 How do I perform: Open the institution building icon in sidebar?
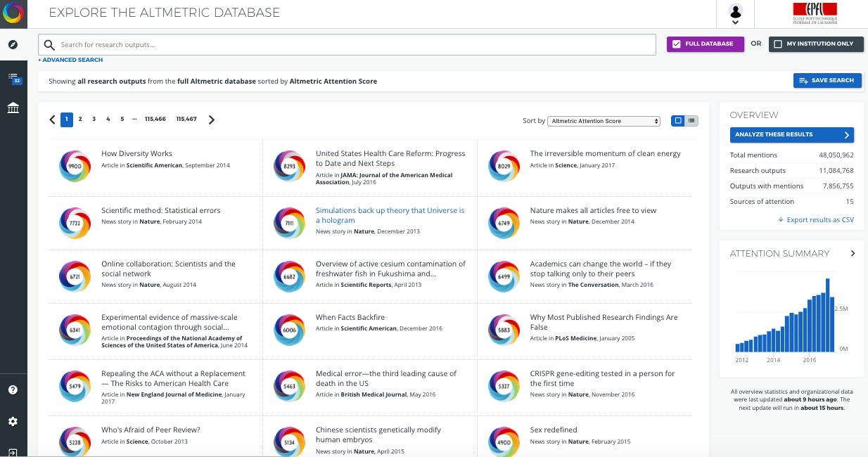[13, 108]
